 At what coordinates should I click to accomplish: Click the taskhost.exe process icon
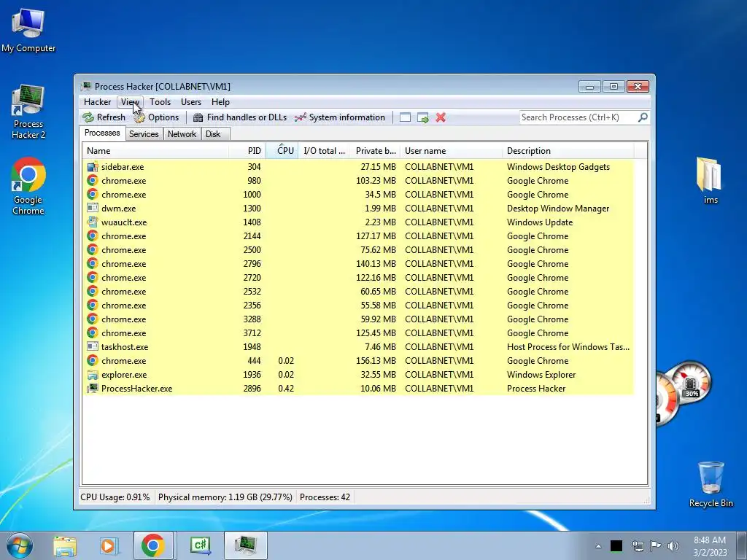point(93,346)
